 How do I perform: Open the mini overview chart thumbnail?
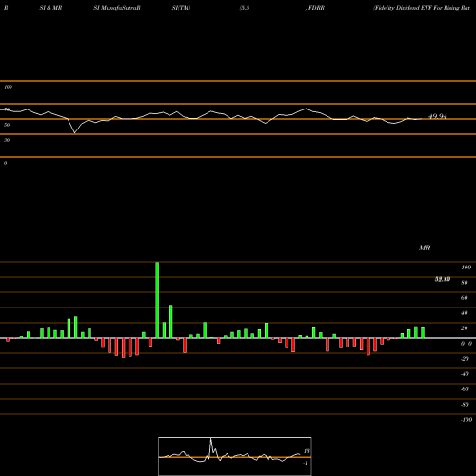tap(235, 456)
